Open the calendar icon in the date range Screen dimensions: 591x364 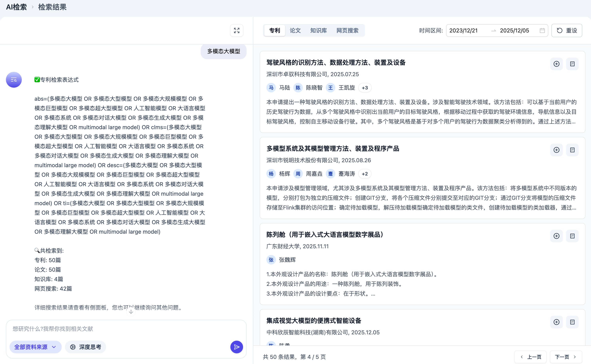pos(542,30)
